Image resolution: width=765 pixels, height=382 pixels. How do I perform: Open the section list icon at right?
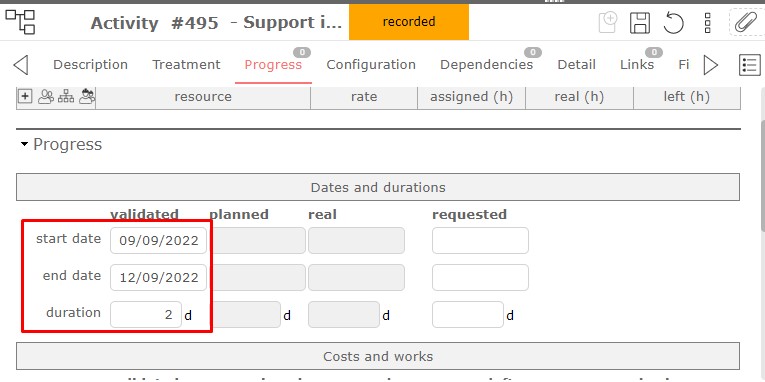pos(750,64)
